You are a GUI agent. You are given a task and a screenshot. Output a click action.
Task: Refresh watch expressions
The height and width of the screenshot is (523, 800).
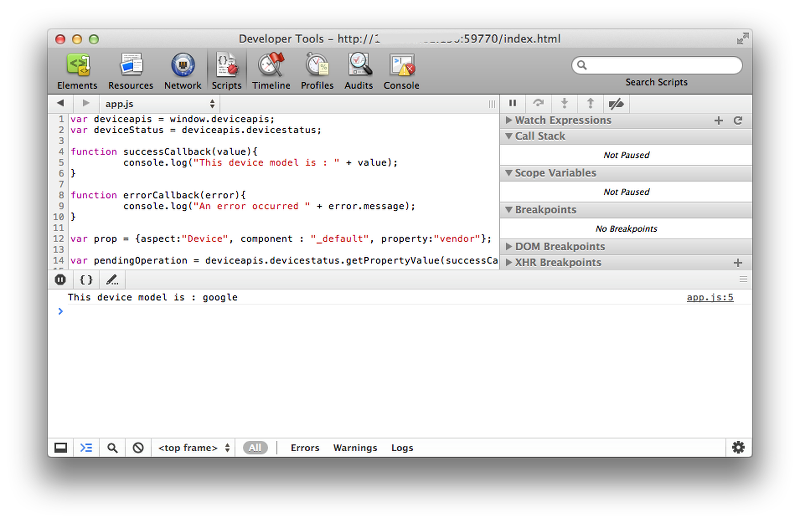738,120
